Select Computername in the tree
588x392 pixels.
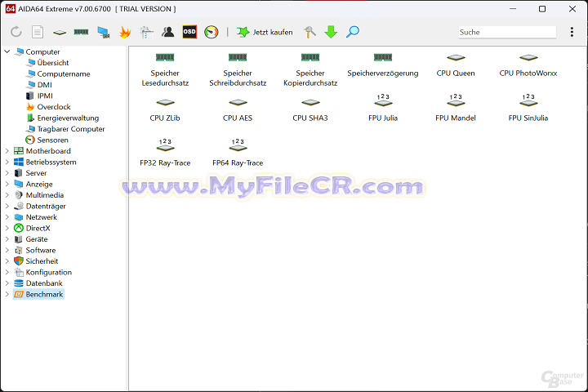58,73
